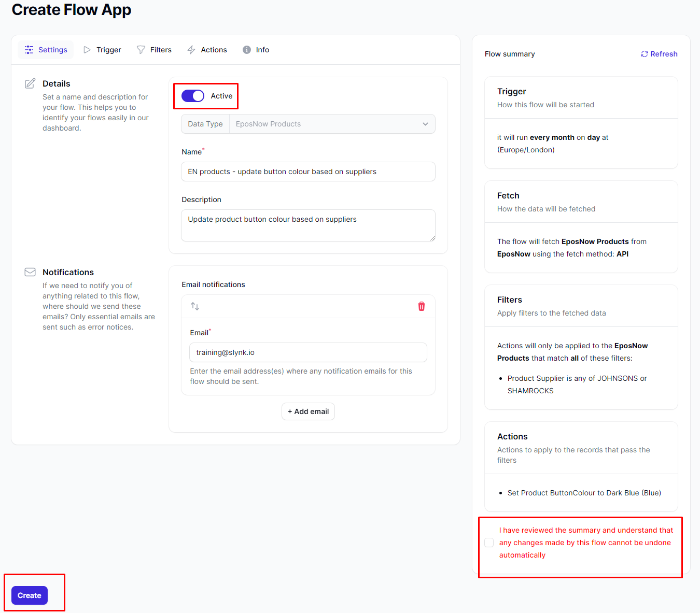Click the Actions lightning bolt icon

click(x=191, y=50)
